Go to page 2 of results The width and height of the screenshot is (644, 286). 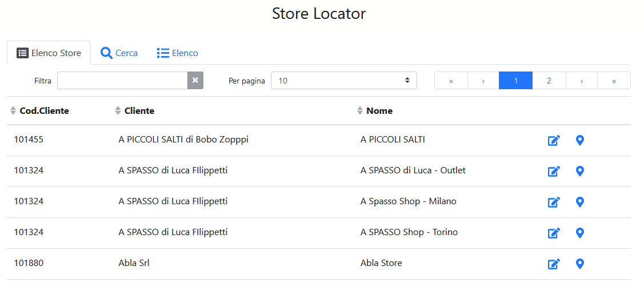point(549,81)
